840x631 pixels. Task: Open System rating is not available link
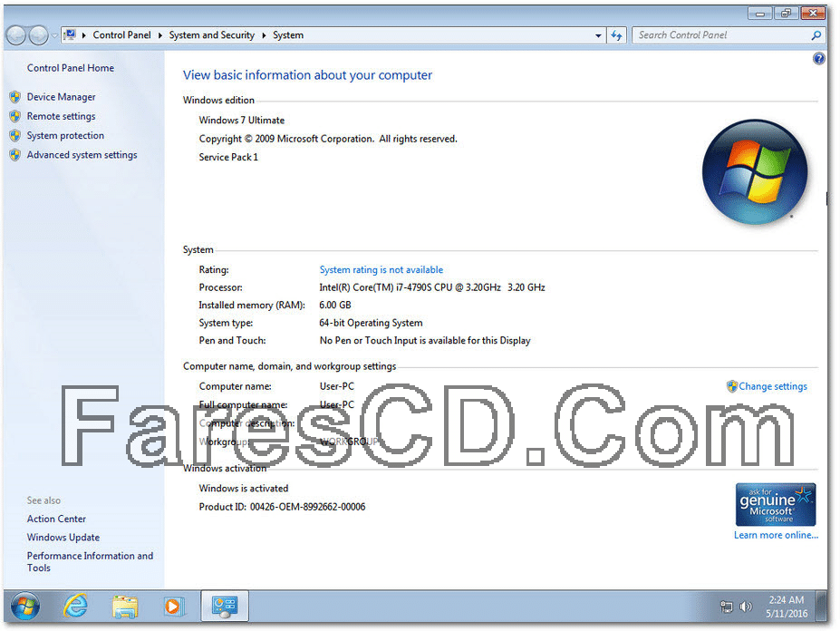pos(381,269)
